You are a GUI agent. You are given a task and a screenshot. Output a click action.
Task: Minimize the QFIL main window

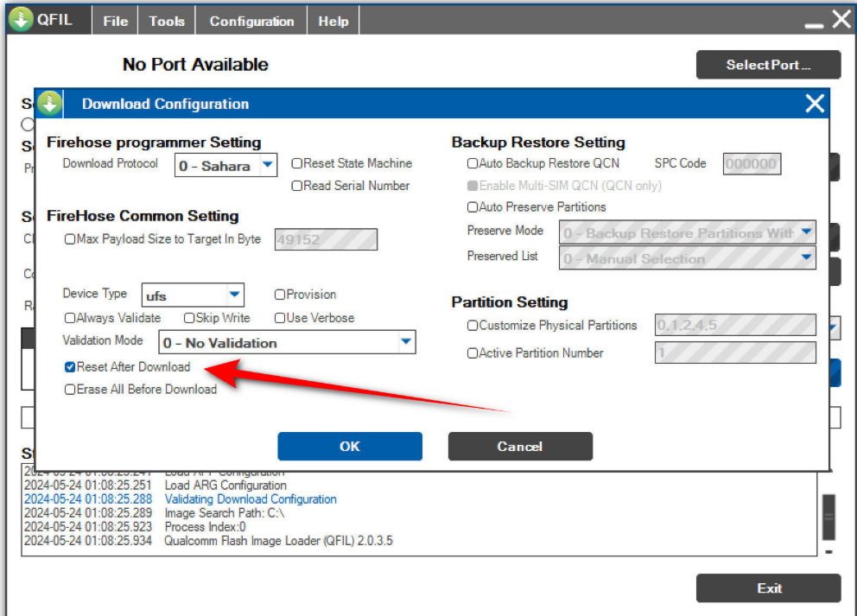click(x=814, y=24)
